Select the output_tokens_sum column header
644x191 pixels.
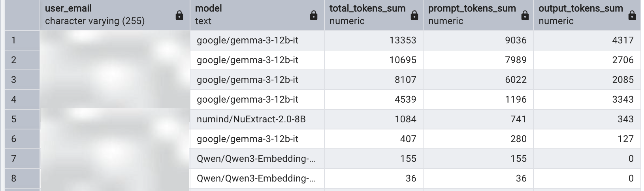(581, 15)
